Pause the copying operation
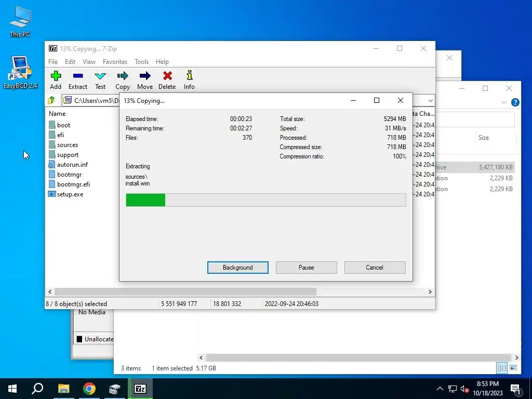Screen dimensions: 532x399 [307, 268]
